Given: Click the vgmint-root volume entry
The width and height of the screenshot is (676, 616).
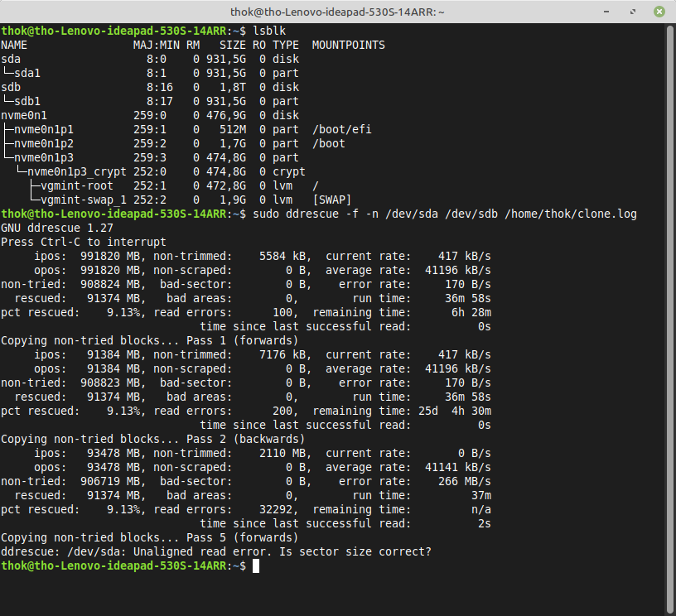Looking at the screenshot, I should click(x=76, y=185).
